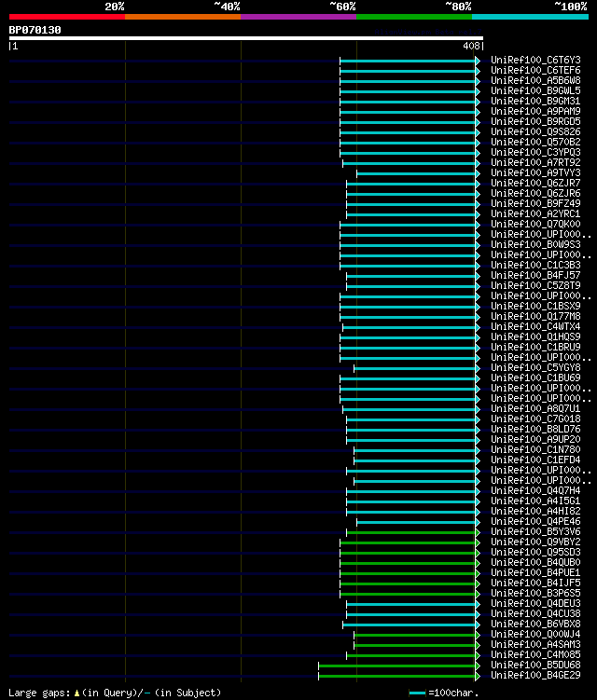The height and width of the screenshot is (700, 597).
Task: Click label UniRef100_B4PUE1
Action: 535,573
